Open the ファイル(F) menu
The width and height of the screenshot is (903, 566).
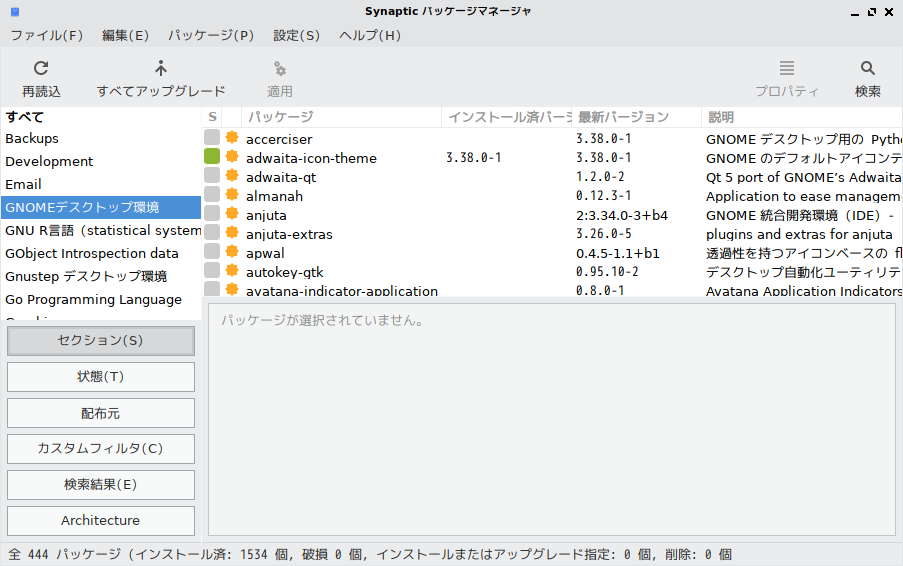(x=47, y=36)
